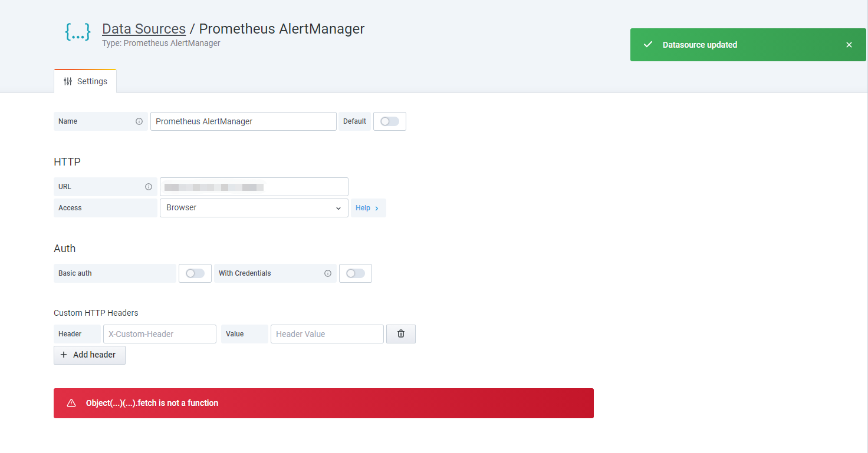Click the info icon by With Credentials

point(328,273)
